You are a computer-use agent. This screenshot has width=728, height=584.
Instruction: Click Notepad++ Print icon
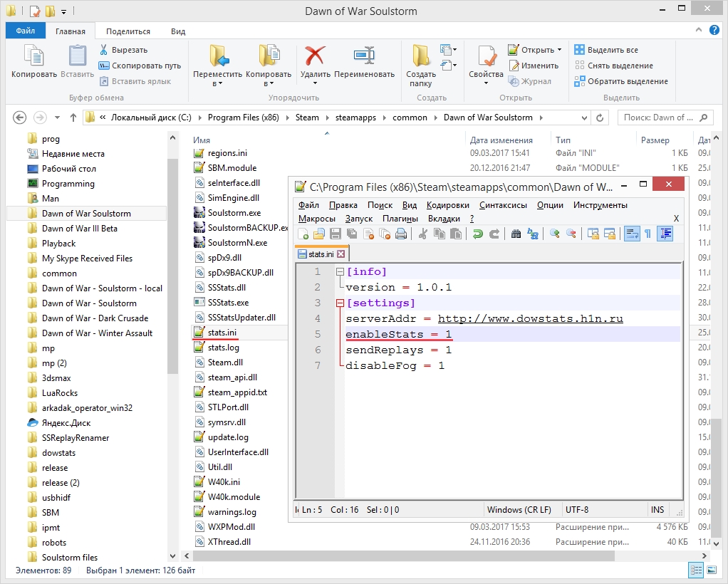click(401, 234)
